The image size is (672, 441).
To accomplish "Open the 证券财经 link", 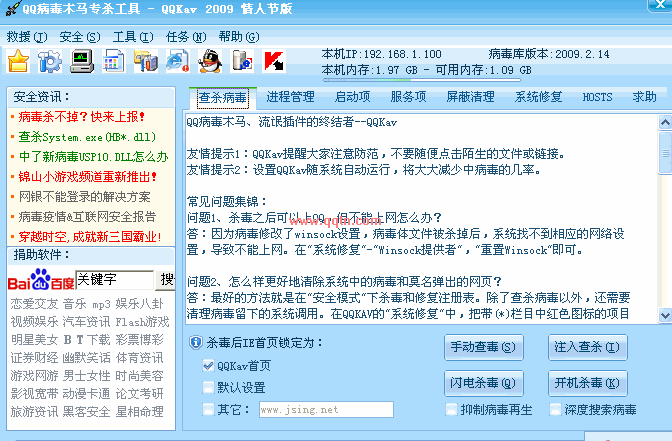I will pos(34,358).
